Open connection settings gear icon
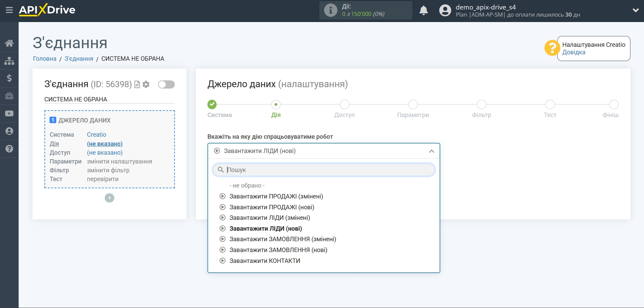 coord(146,84)
